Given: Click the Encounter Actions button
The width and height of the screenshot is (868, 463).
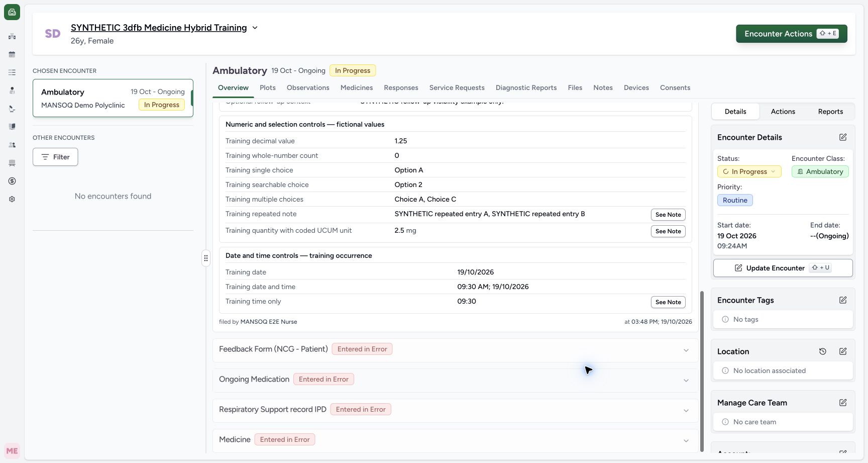Looking at the screenshot, I should click(x=792, y=34).
